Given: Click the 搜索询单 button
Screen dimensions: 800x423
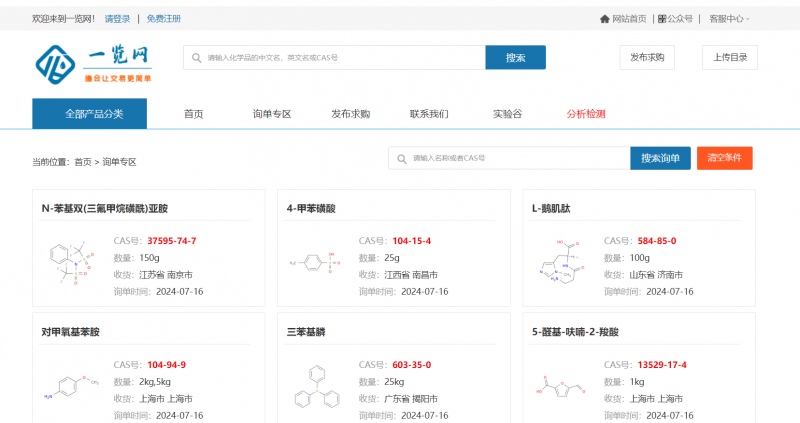Looking at the screenshot, I should click(660, 158).
